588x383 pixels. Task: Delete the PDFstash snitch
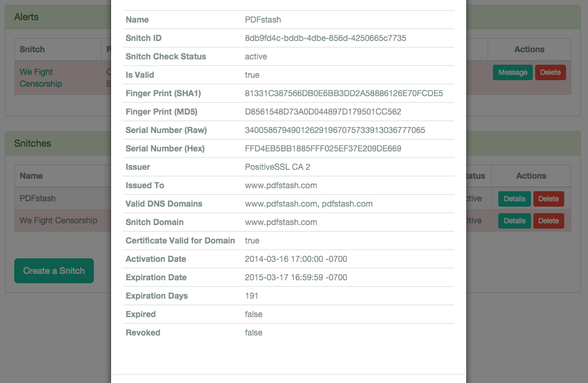click(x=548, y=198)
